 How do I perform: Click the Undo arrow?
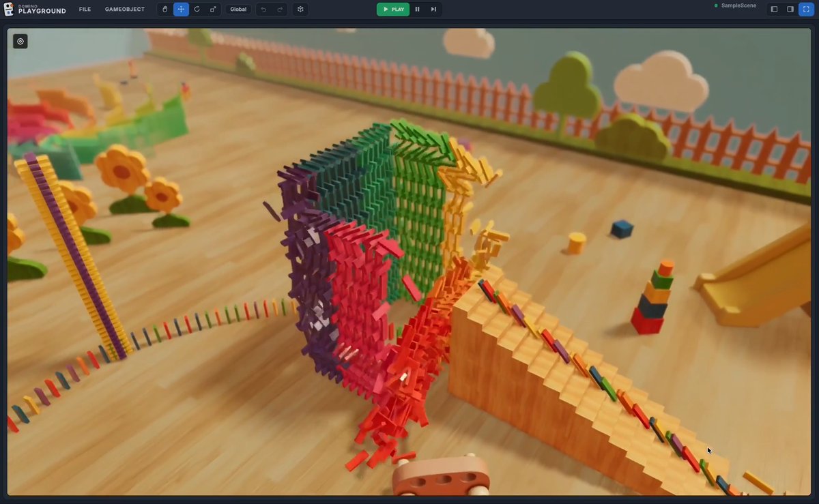pos(263,10)
